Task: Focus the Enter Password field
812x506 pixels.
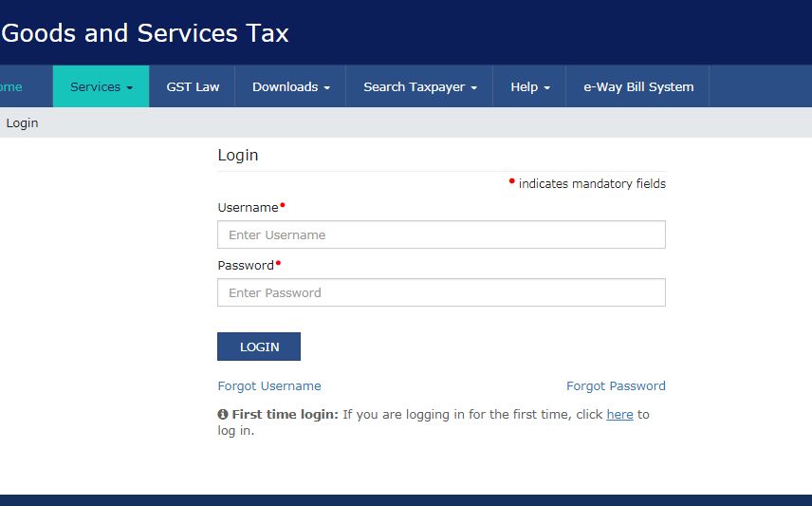Action: pos(441,292)
